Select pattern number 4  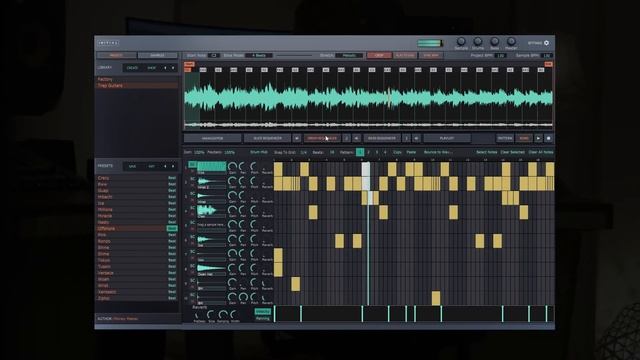(385, 152)
